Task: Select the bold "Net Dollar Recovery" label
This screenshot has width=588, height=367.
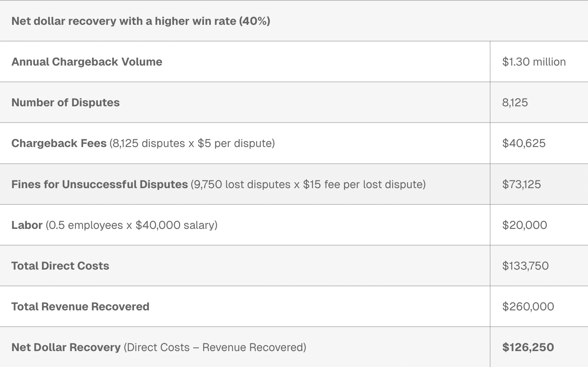Action: coord(66,347)
